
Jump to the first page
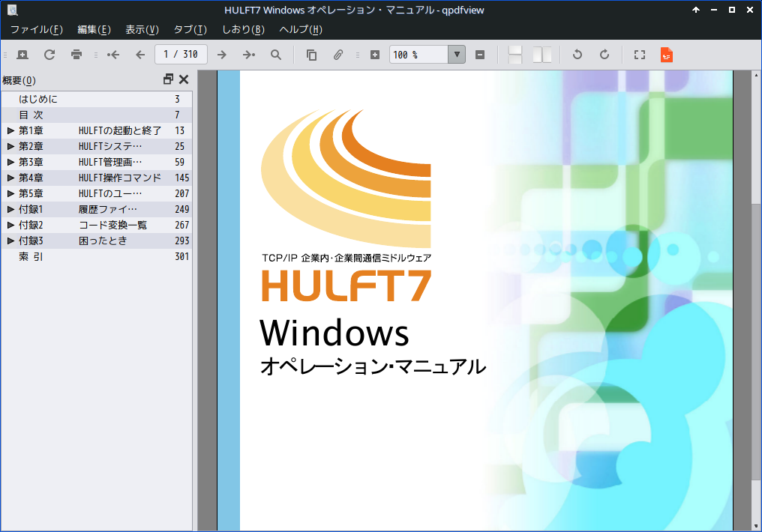pyautogui.click(x=113, y=55)
